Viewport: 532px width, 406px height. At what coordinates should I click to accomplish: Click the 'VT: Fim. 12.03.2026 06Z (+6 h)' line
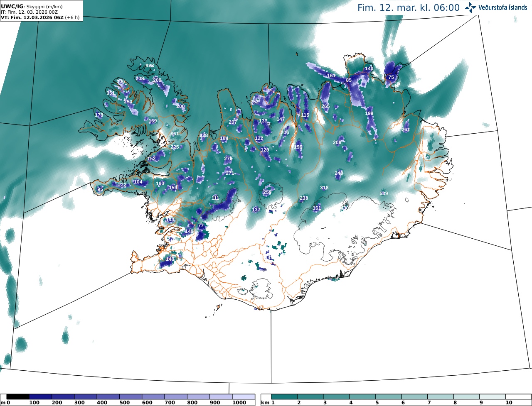point(40,17)
